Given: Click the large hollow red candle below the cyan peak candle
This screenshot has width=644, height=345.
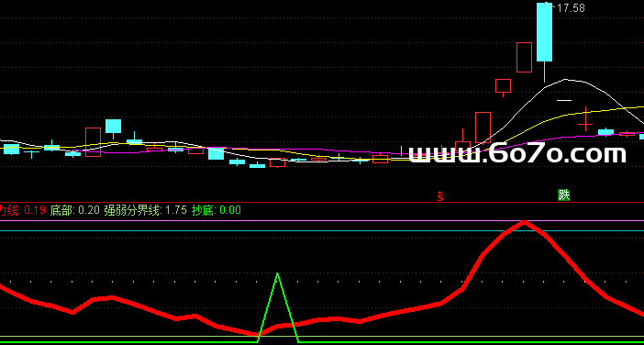Looking at the screenshot, I should [525, 57].
